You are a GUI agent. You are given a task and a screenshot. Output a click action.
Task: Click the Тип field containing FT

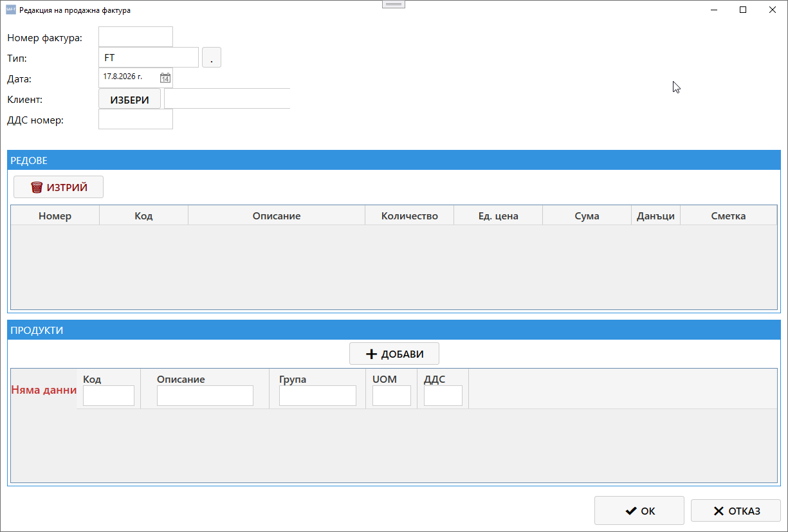coord(149,57)
